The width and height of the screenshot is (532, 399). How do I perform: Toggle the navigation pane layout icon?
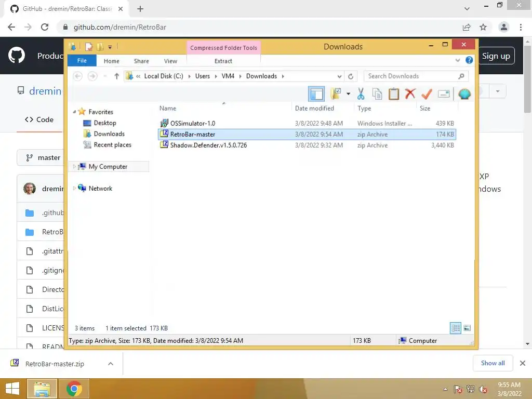316,94
